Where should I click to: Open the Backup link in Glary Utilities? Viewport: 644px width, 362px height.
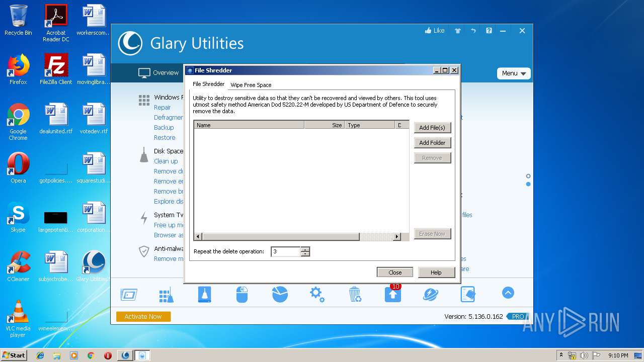click(x=164, y=128)
